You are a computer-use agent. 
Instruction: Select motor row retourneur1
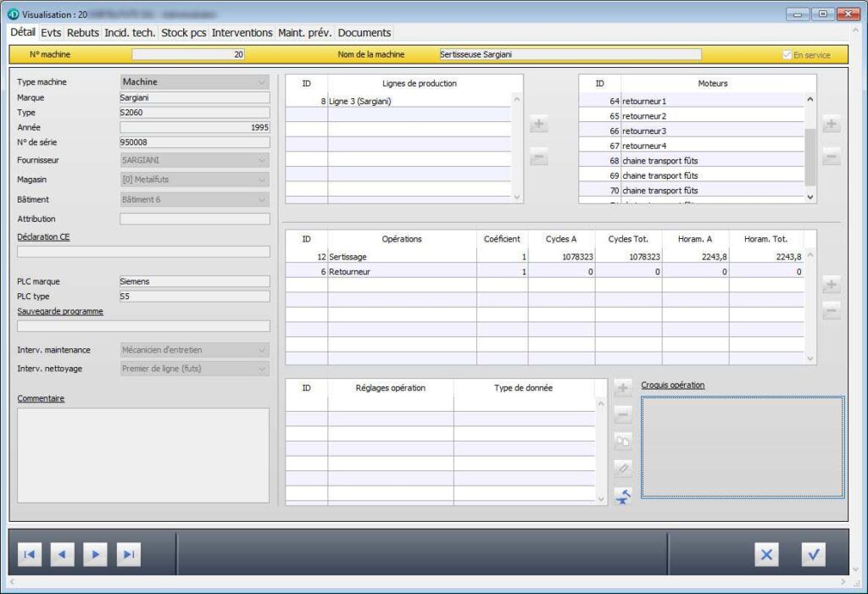click(692, 102)
